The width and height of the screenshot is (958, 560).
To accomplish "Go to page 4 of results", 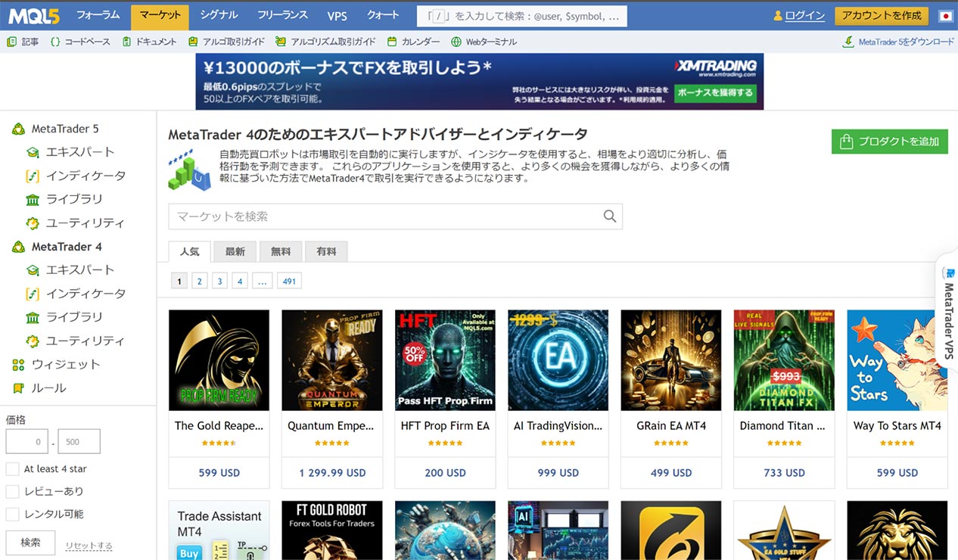I will click(240, 282).
